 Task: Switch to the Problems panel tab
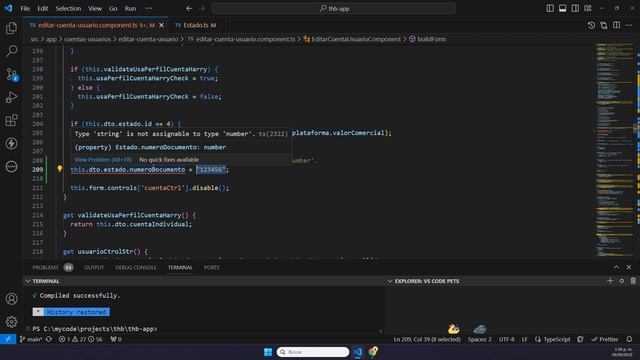coord(45,268)
